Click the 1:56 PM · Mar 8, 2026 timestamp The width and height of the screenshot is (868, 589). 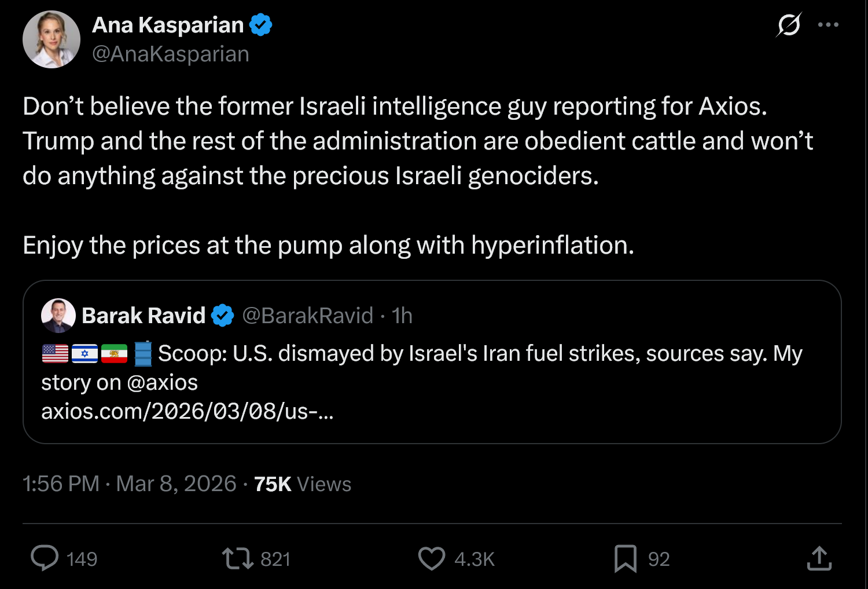[x=130, y=484]
